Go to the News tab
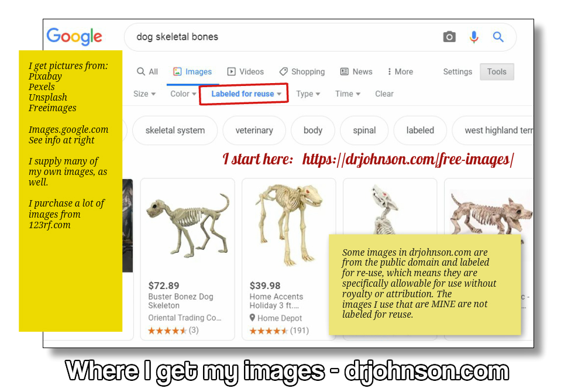The width and height of the screenshot is (585, 392). coord(356,71)
